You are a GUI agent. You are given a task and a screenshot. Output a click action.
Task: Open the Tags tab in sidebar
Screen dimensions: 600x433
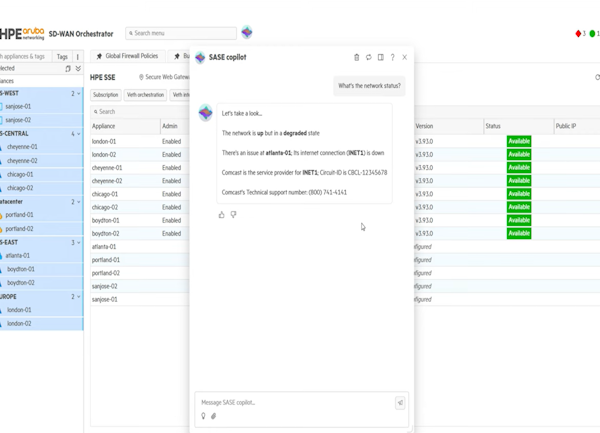point(62,57)
